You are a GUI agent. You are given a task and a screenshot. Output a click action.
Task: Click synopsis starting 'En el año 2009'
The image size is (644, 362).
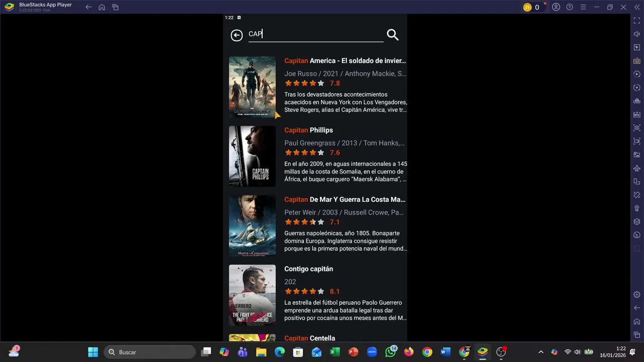pyautogui.click(x=346, y=171)
